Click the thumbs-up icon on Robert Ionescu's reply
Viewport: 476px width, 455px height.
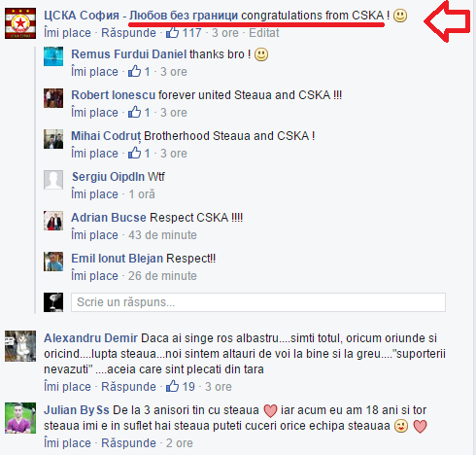tap(134, 112)
